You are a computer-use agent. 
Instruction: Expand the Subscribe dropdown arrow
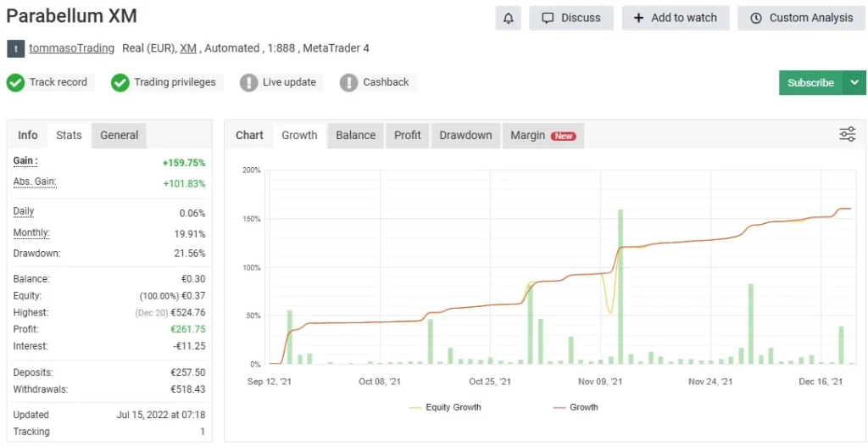854,82
